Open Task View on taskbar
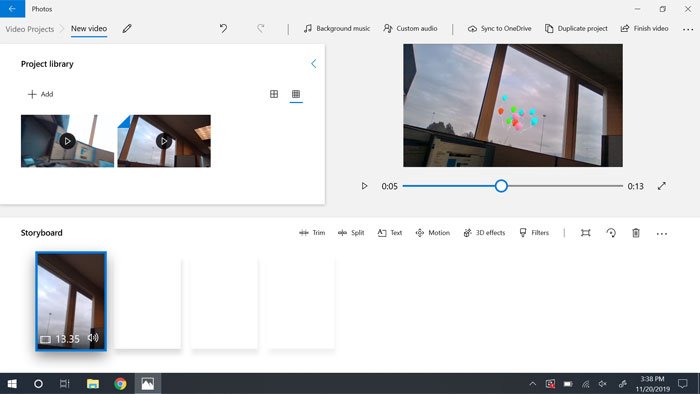Screen dimensions: 700x394 (x=65, y=384)
